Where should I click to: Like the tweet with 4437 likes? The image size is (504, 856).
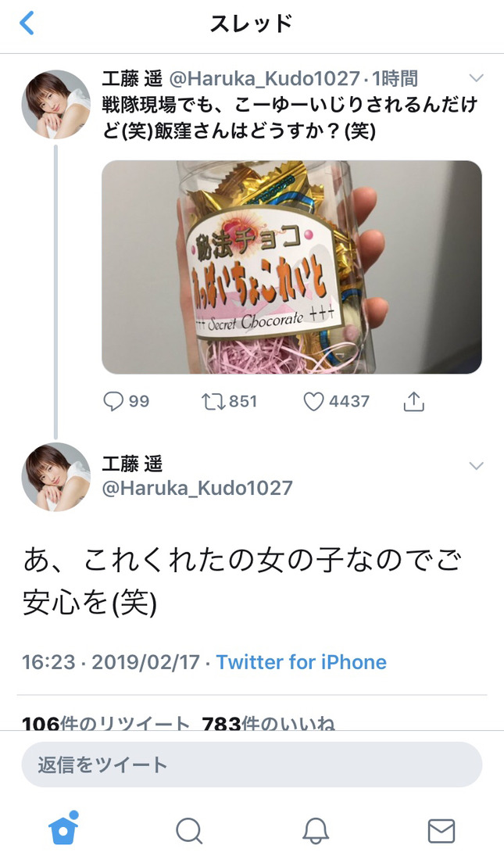(337, 401)
